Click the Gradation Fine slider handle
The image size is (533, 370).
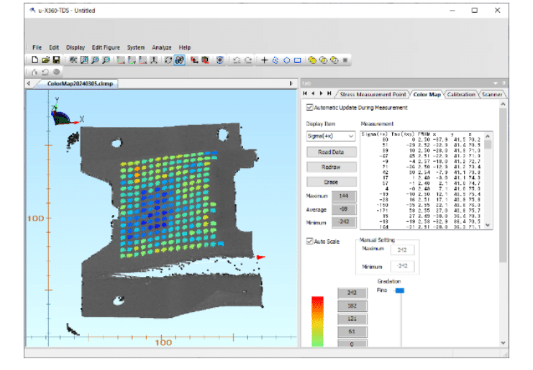coord(400,290)
